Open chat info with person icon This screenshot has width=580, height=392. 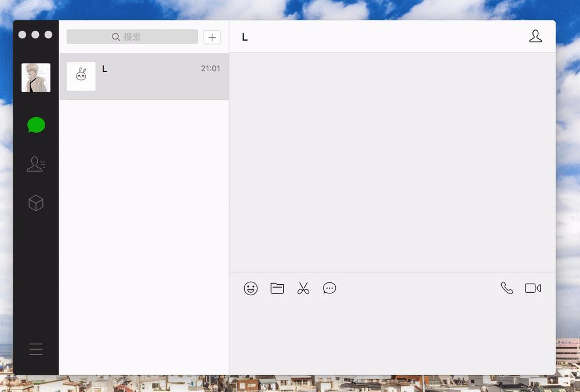[535, 36]
